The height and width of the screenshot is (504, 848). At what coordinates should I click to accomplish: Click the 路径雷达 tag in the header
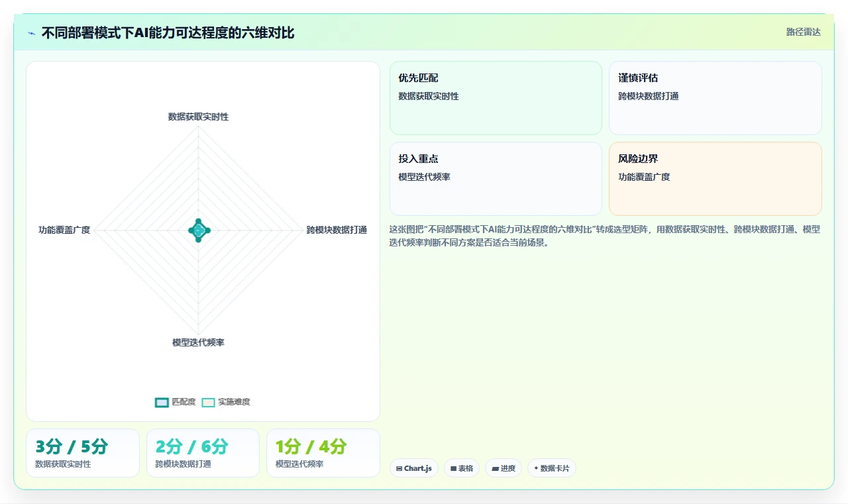click(x=803, y=32)
